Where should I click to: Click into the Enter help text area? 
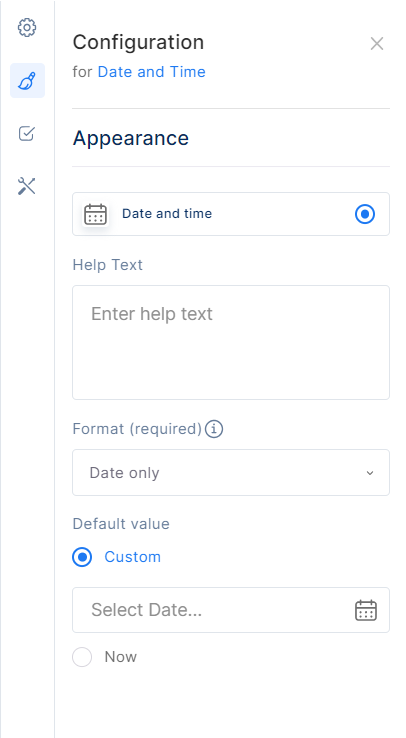pos(231,342)
